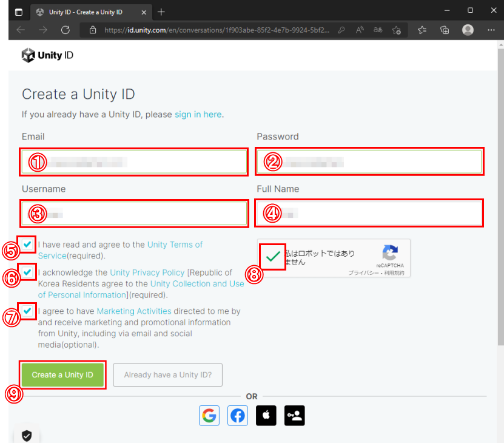504x443 pixels.
Task: Sign up with Apple icon
Action: coord(266,416)
